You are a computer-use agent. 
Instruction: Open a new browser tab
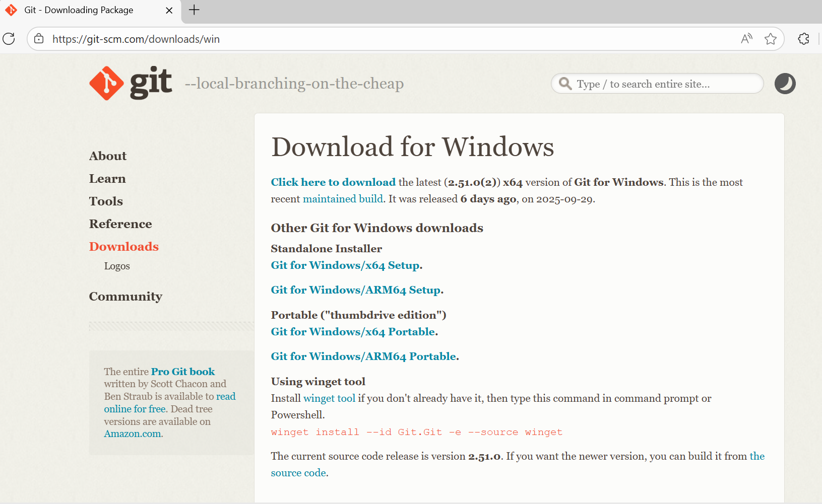tap(194, 10)
